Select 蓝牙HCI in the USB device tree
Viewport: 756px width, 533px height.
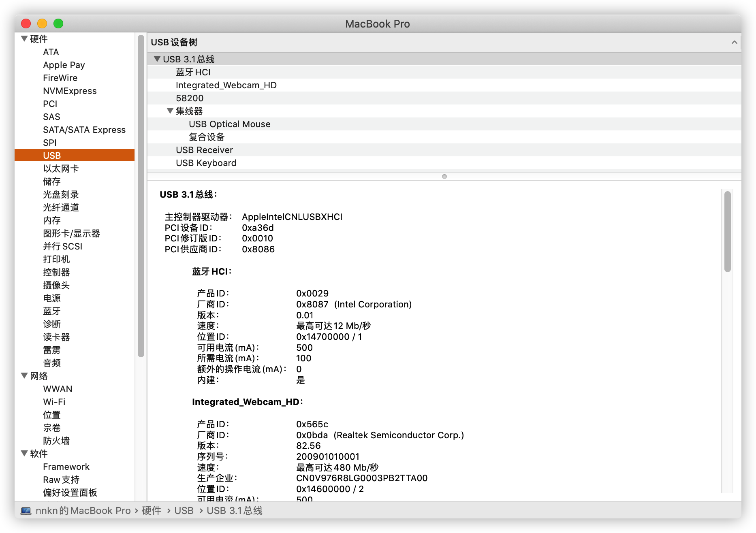click(444, 72)
